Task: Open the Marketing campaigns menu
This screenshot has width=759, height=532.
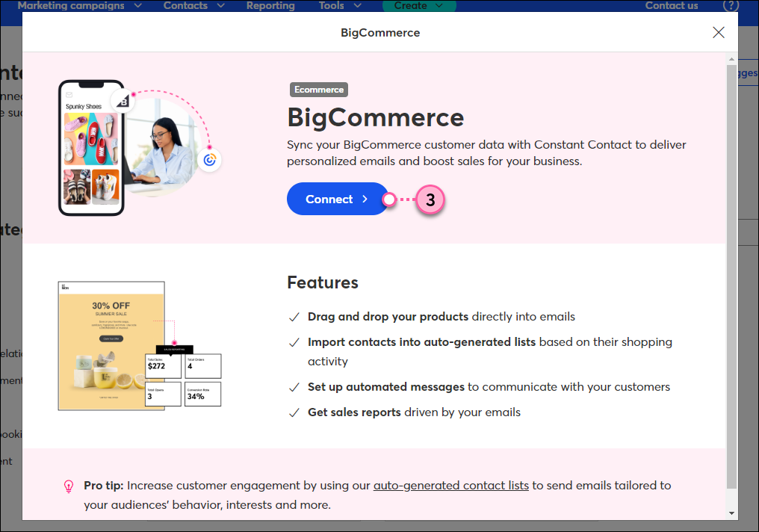Action: tap(71, 6)
